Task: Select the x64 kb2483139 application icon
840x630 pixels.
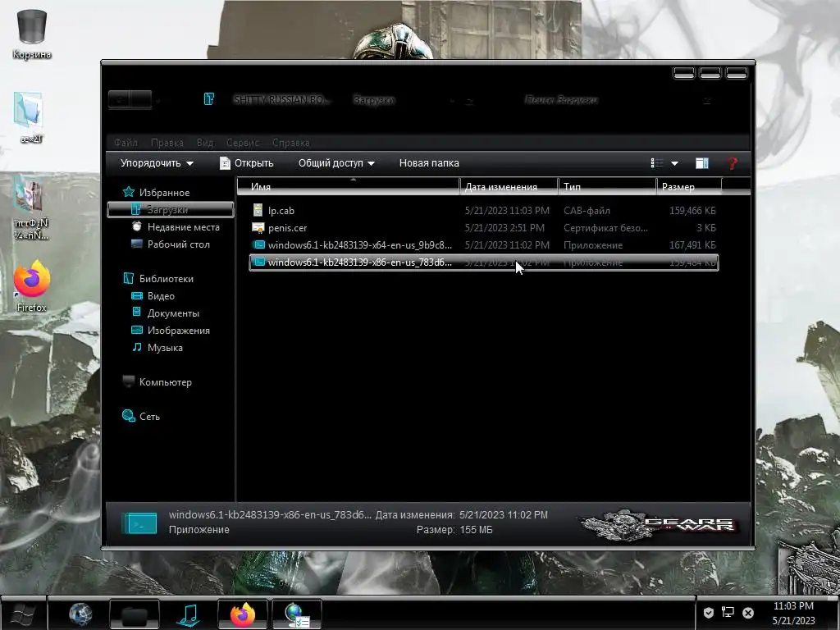Action: click(x=258, y=244)
